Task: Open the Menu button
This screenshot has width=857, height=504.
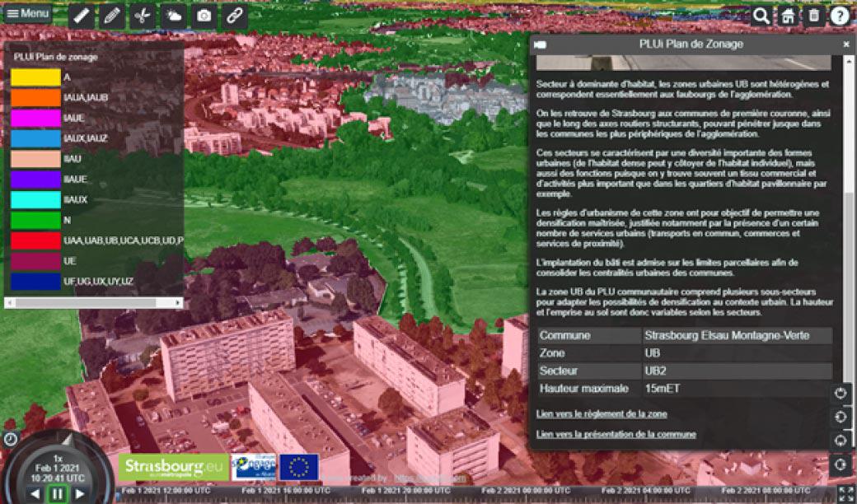Action: click(28, 13)
